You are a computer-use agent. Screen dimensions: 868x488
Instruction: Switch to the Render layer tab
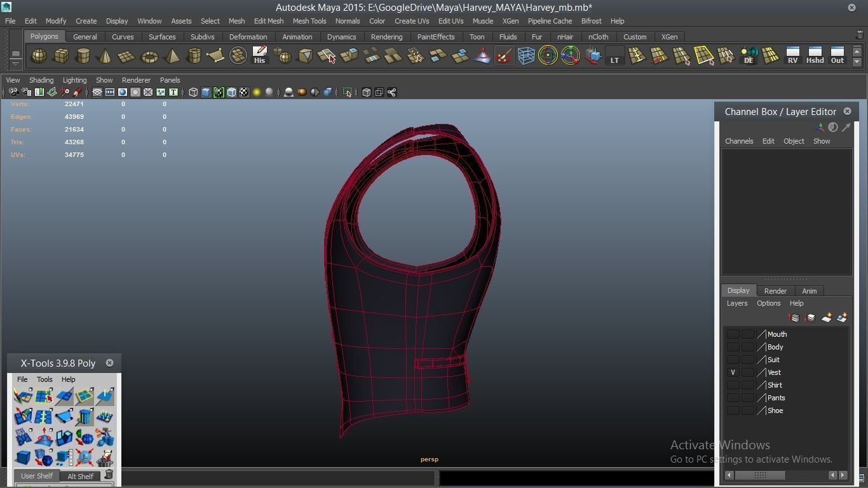pos(775,291)
